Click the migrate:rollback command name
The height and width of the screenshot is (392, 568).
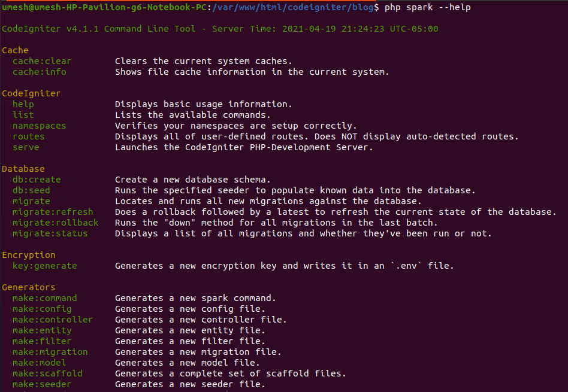(x=56, y=223)
